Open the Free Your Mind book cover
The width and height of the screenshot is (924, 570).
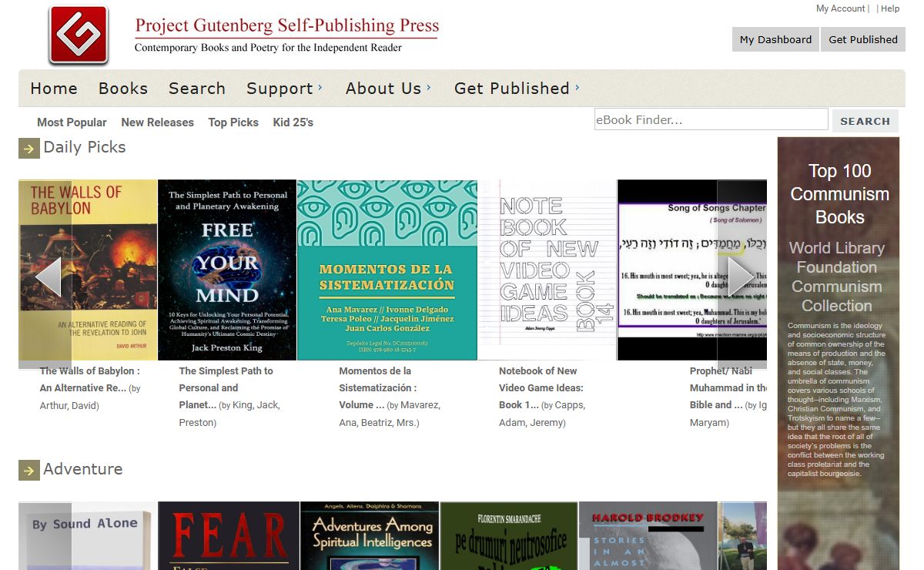tap(227, 270)
